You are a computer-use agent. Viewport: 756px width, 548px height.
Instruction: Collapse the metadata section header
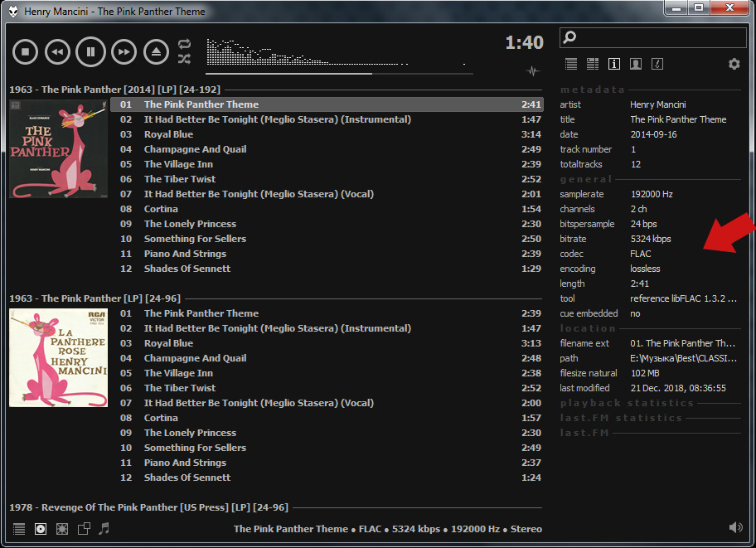593,90
